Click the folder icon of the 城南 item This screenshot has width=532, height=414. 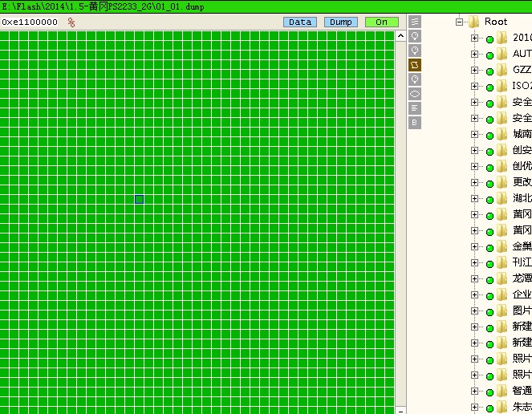click(502, 134)
